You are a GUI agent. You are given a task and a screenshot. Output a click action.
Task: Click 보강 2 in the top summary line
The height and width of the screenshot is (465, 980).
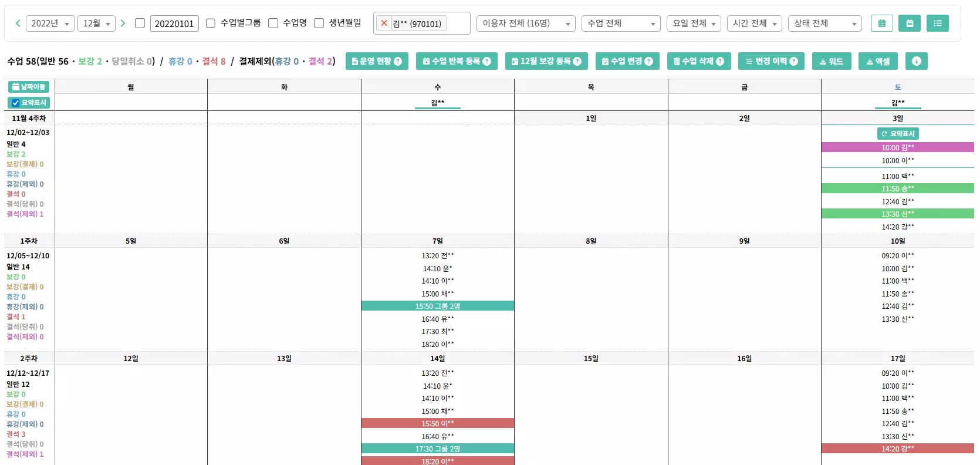tap(90, 61)
